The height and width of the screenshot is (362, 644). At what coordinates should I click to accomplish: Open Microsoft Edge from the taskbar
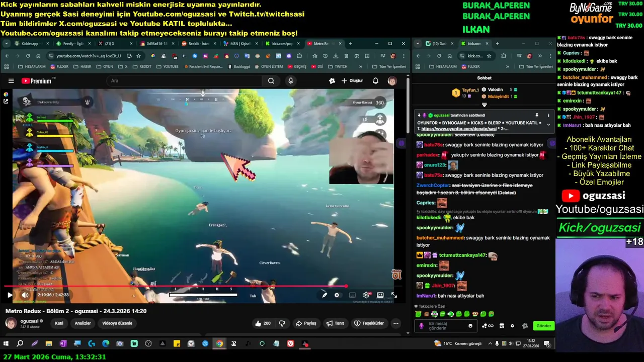(106, 344)
